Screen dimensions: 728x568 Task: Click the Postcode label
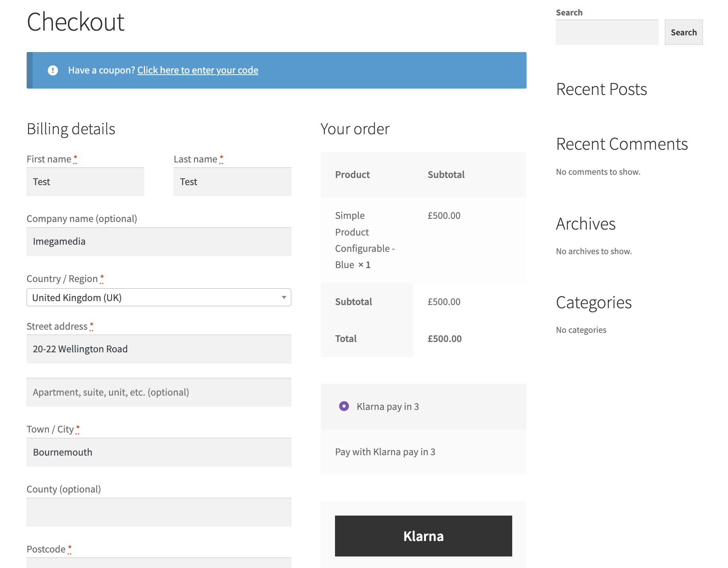coord(46,549)
